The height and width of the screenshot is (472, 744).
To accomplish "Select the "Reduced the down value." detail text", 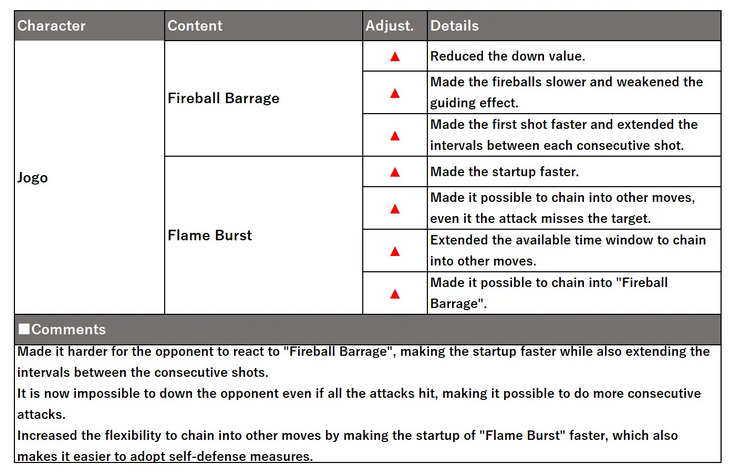I will pos(507,56).
